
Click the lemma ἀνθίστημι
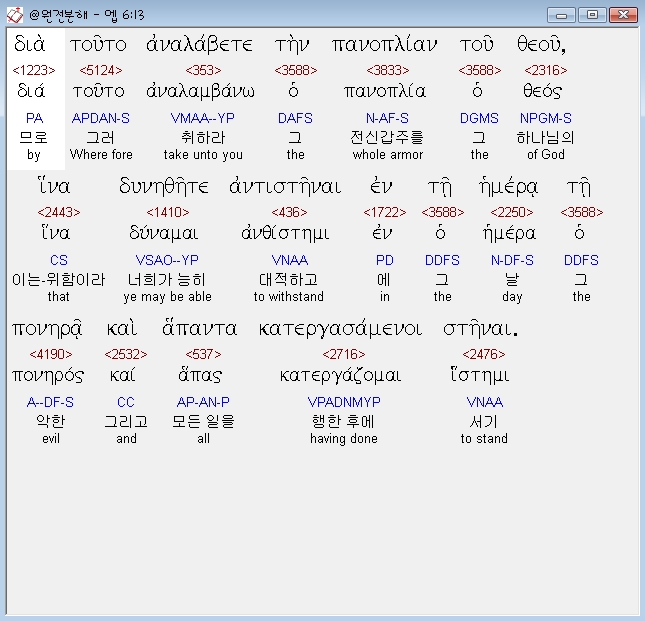click(x=285, y=233)
